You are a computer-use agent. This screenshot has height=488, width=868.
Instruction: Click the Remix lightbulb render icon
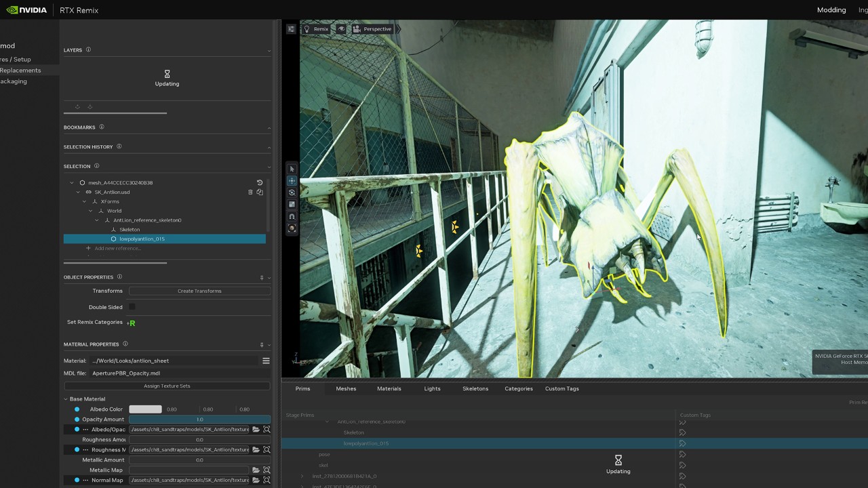[307, 29]
